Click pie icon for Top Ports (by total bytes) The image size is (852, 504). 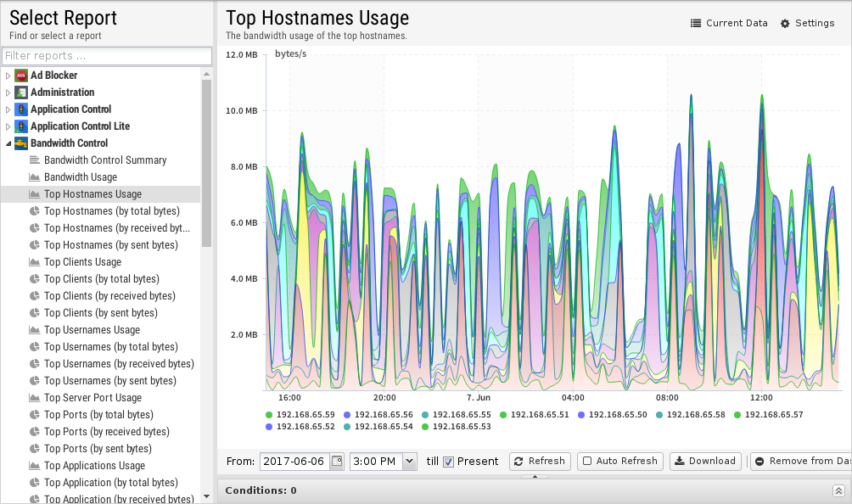click(x=34, y=414)
